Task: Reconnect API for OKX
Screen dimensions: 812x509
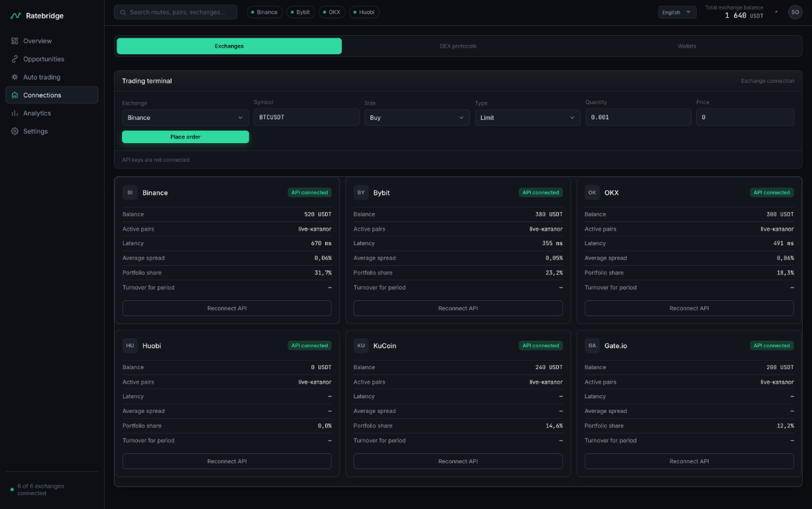Action: pos(689,308)
